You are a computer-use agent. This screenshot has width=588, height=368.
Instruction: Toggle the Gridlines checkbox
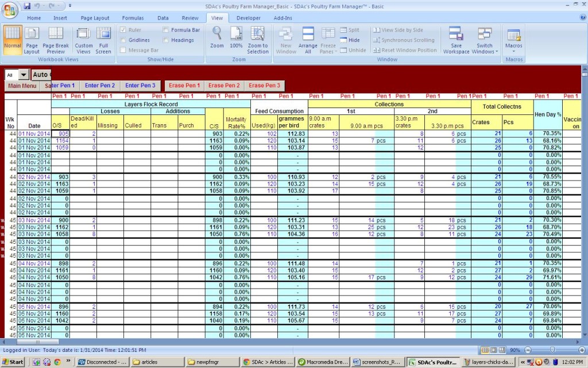tap(123, 40)
